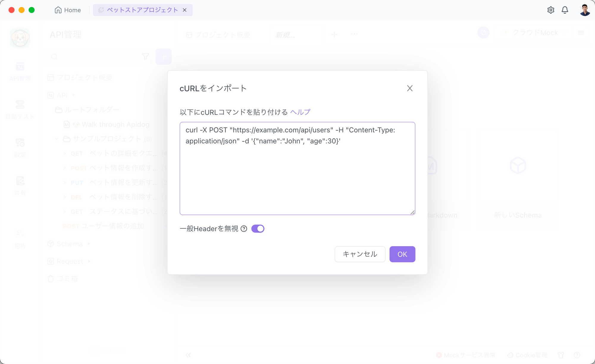595x364 pixels.
Task: Click the help question icon in status bar
Action: [577, 355]
